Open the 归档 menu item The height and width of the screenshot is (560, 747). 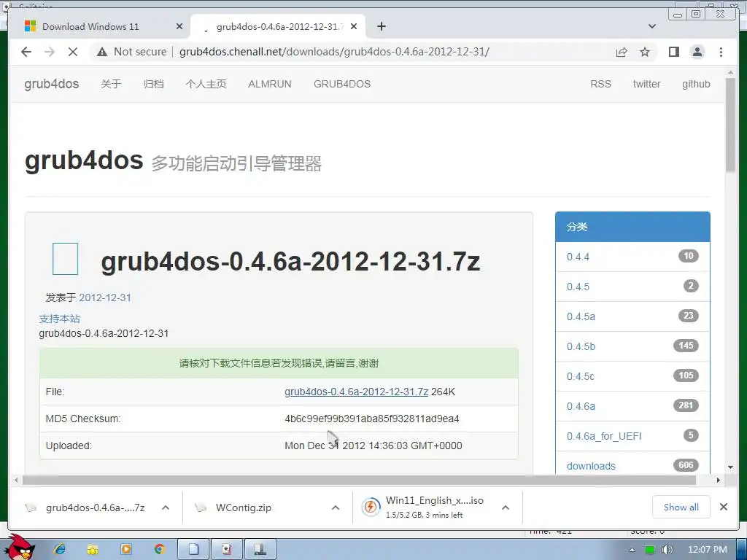pyautogui.click(x=153, y=84)
